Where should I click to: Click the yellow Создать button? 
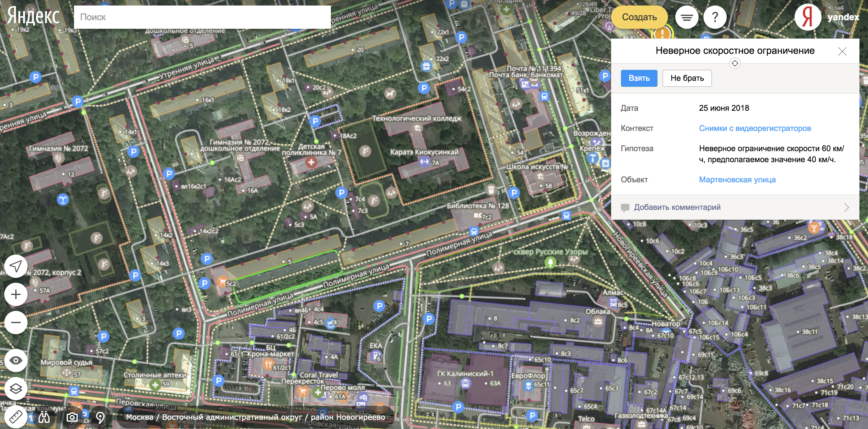(639, 17)
